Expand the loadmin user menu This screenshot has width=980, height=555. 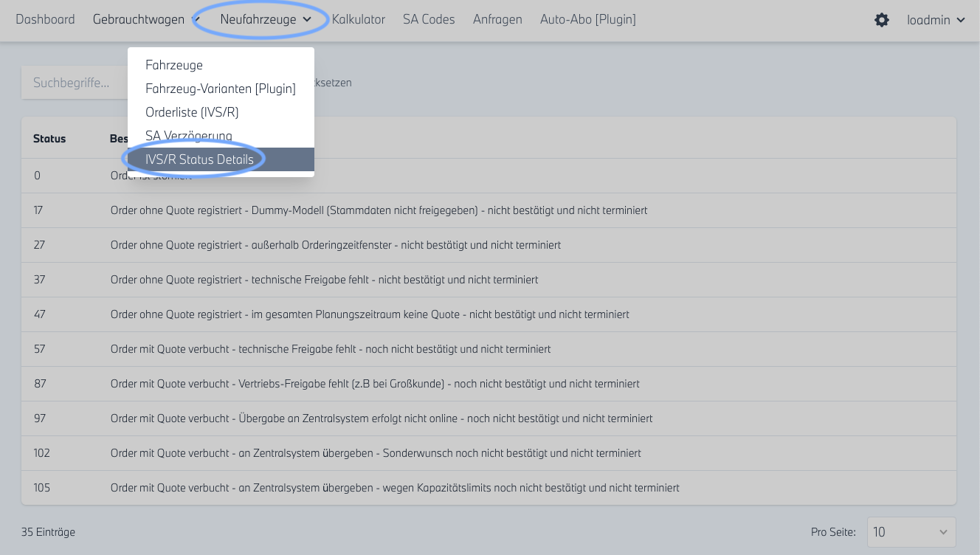coord(936,20)
